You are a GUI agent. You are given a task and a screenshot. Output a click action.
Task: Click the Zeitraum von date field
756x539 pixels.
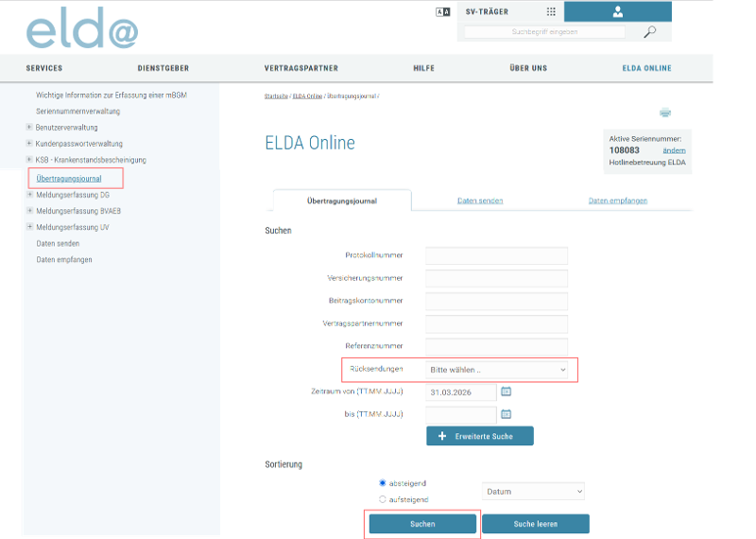tap(461, 392)
